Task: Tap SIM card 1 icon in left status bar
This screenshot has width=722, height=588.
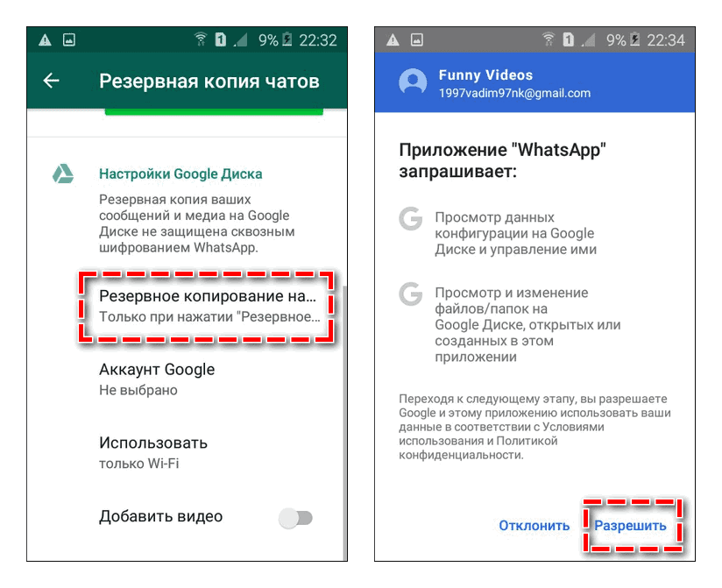Action: pos(221,40)
